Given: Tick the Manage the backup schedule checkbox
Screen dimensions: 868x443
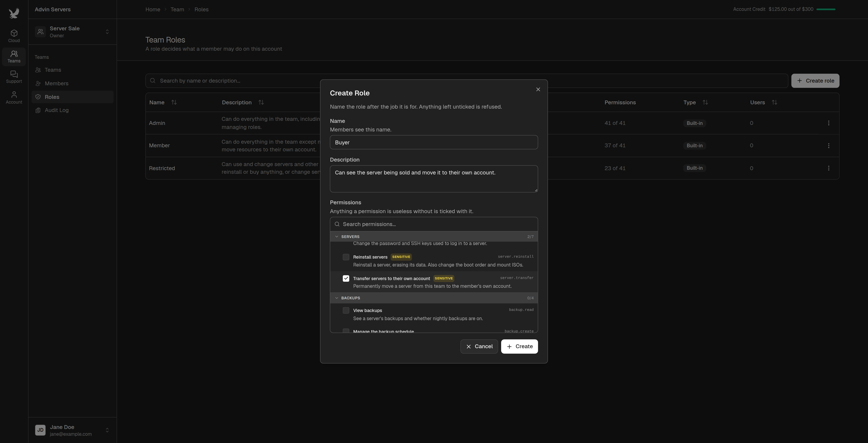Looking at the screenshot, I should point(346,331).
